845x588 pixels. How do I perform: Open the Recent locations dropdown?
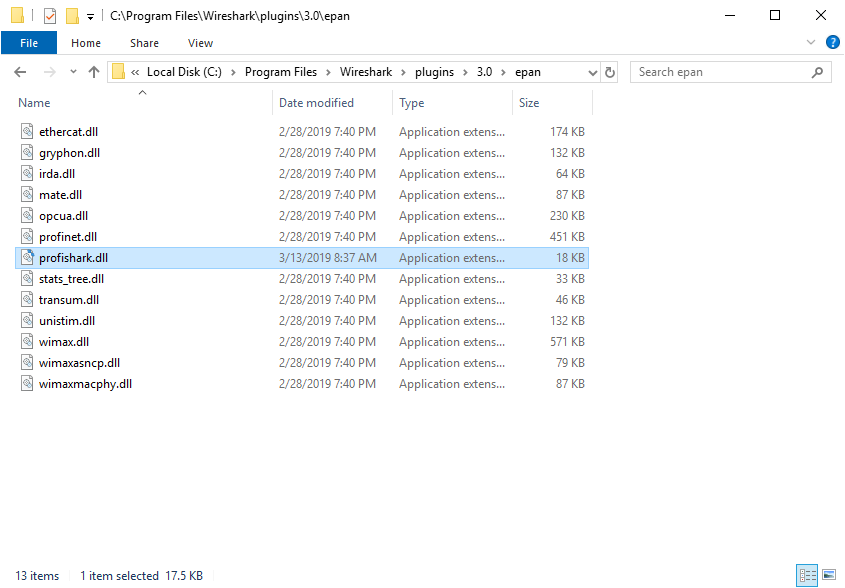[x=73, y=72]
